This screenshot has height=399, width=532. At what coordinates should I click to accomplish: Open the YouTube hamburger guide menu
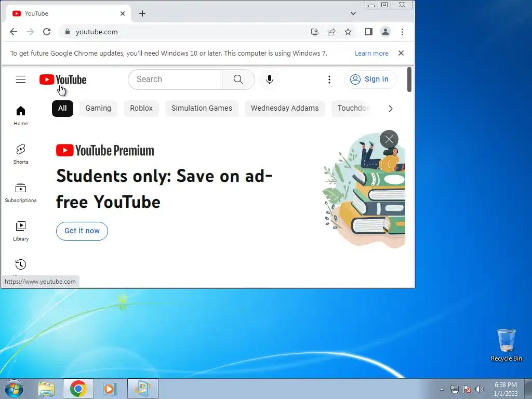(21, 79)
